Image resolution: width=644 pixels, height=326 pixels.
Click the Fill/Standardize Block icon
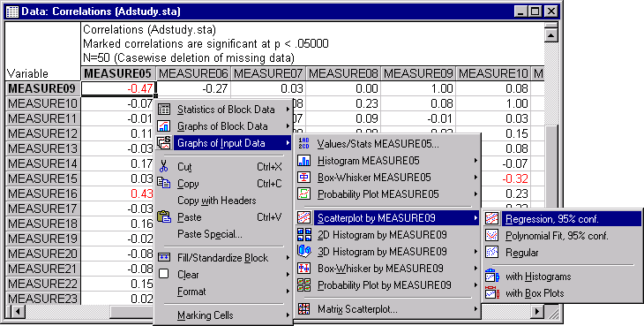click(x=164, y=258)
